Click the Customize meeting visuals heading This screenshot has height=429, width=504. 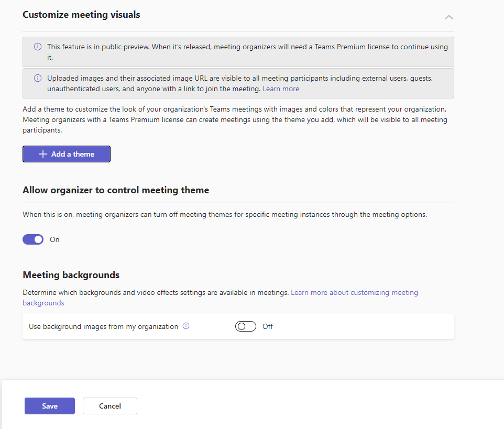tap(81, 15)
